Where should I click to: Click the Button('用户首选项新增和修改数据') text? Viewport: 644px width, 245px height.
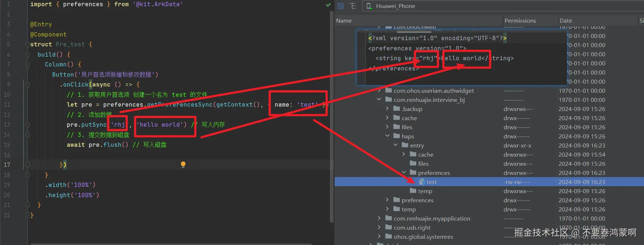click(x=105, y=74)
